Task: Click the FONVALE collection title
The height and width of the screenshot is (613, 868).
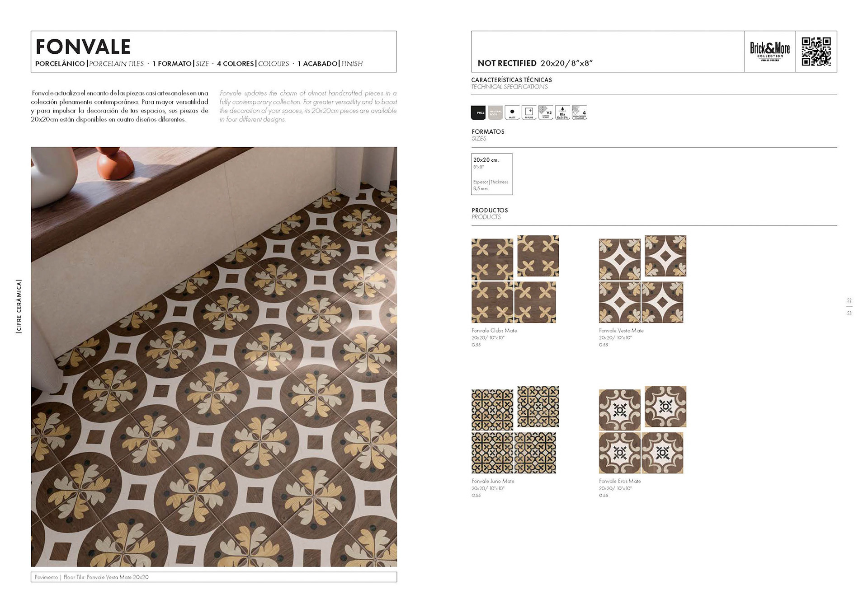Action: pos(83,47)
